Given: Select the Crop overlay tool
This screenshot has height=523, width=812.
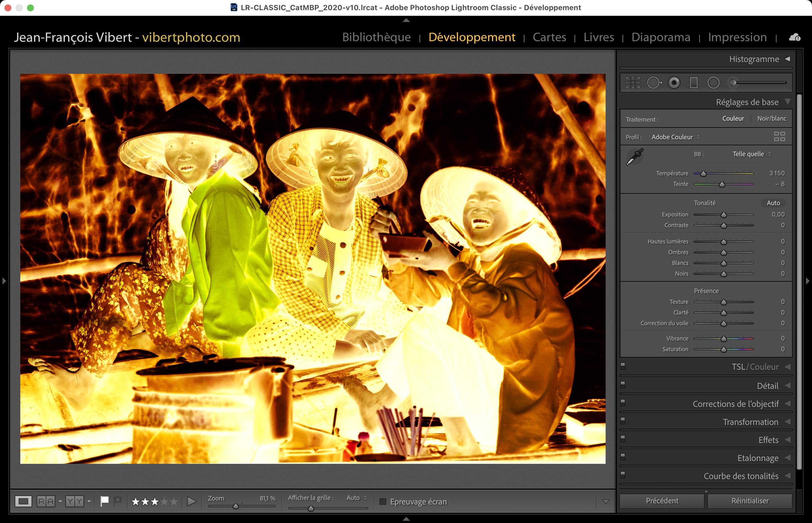Looking at the screenshot, I should [x=633, y=83].
